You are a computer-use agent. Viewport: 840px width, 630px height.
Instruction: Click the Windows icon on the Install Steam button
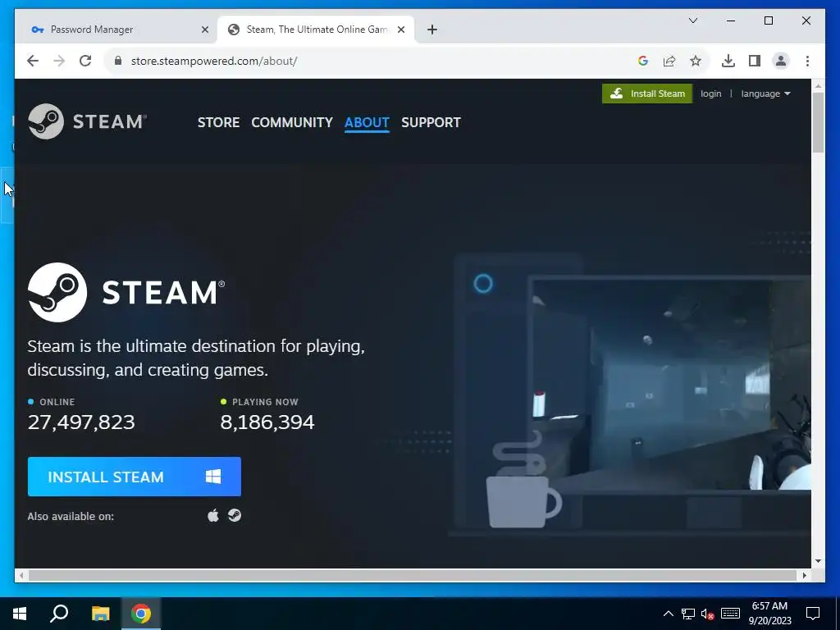click(213, 477)
